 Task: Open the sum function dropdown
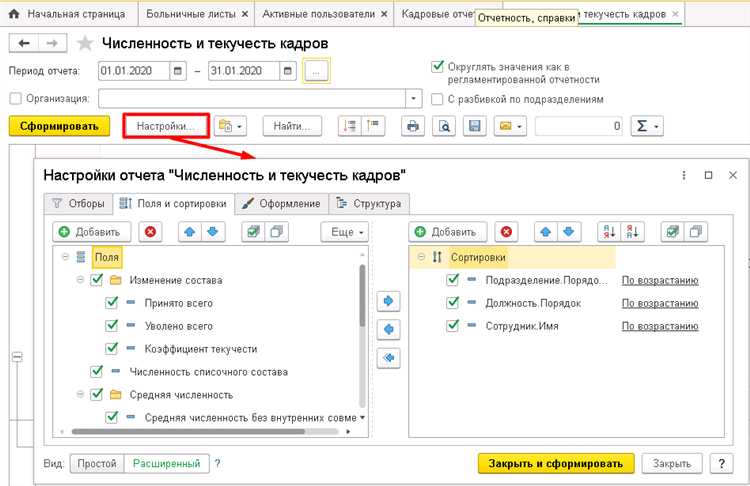click(x=647, y=126)
